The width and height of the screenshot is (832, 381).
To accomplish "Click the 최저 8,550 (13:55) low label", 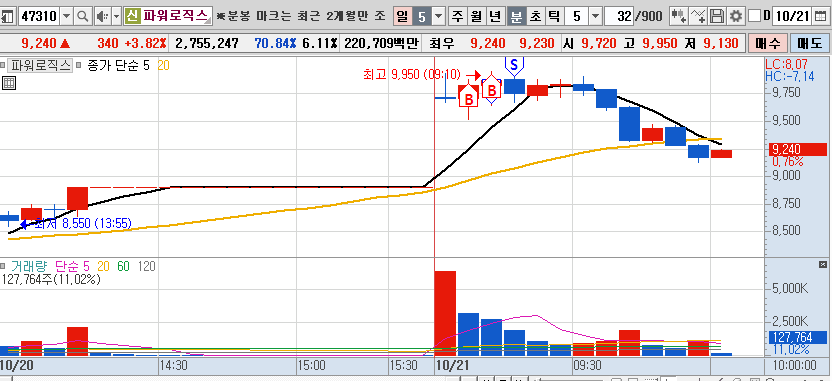I will (x=82, y=223).
